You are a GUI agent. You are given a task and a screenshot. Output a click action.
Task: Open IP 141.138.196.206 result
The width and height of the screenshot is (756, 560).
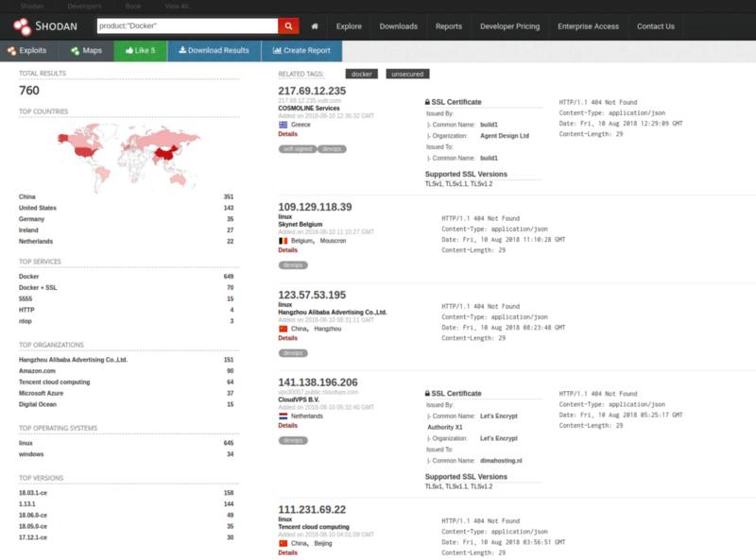click(318, 382)
